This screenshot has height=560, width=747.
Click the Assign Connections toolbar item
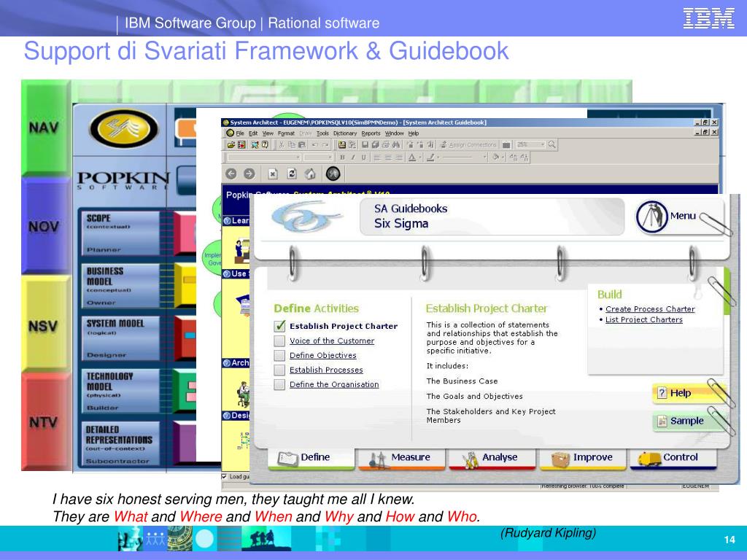pos(468,145)
